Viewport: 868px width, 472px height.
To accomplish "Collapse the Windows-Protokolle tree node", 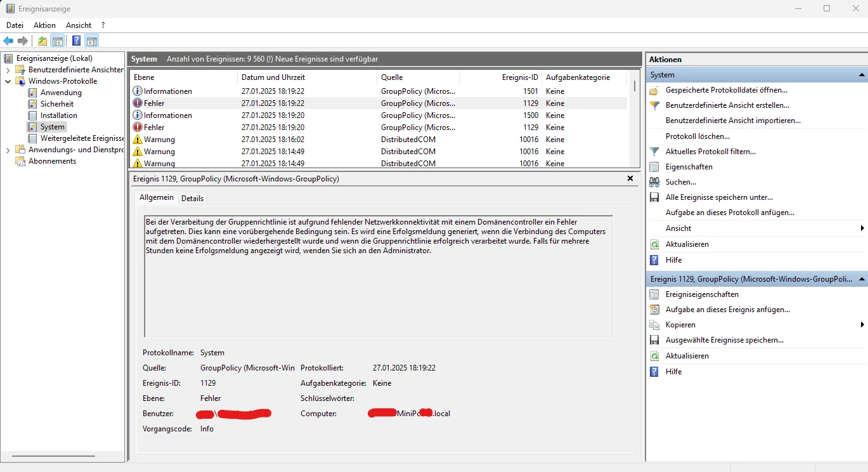I will pos(8,81).
